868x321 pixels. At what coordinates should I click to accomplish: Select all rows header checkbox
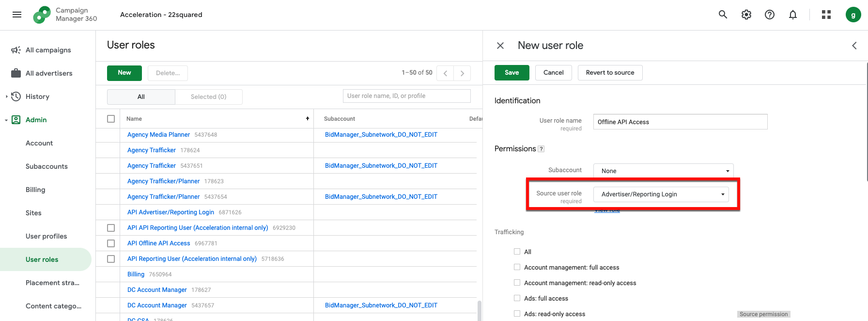pyautogui.click(x=111, y=119)
